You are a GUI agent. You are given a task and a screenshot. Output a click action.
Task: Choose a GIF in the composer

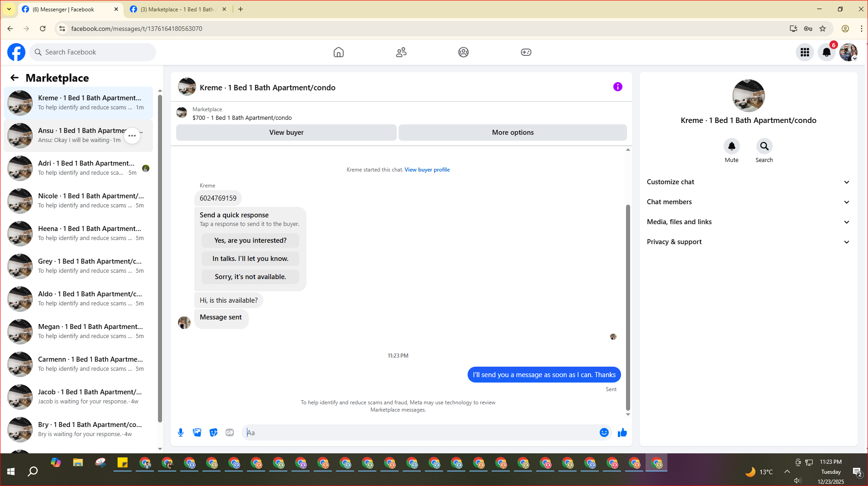pos(230,432)
